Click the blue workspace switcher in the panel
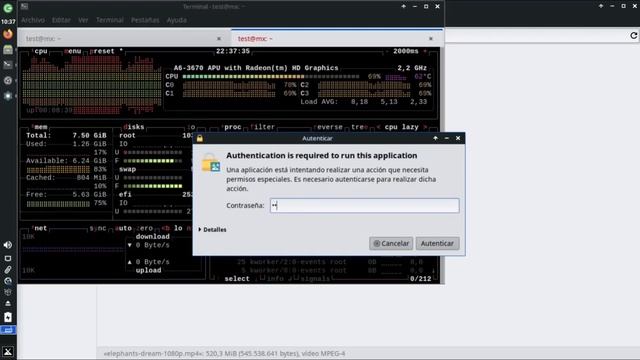This screenshot has height=360, width=640. pyautogui.click(x=8, y=330)
